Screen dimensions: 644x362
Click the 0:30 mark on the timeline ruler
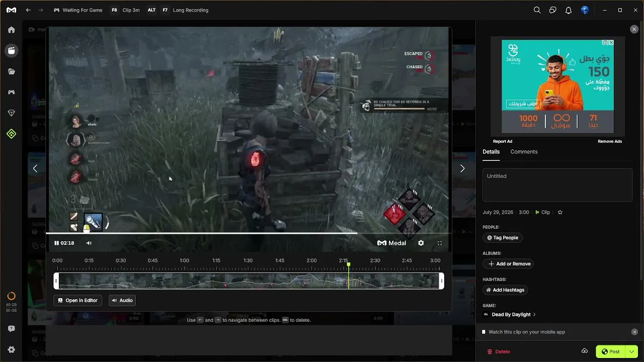(x=121, y=260)
